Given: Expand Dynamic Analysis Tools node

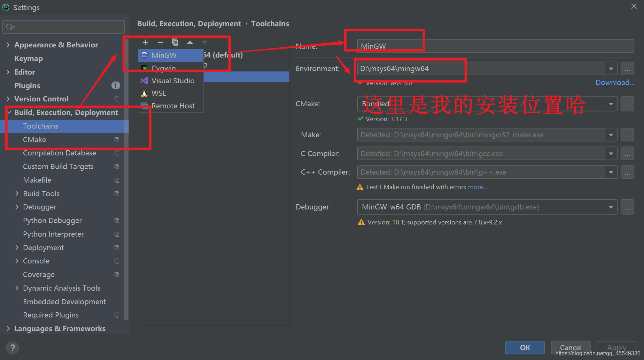Looking at the screenshot, I should coord(17,288).
